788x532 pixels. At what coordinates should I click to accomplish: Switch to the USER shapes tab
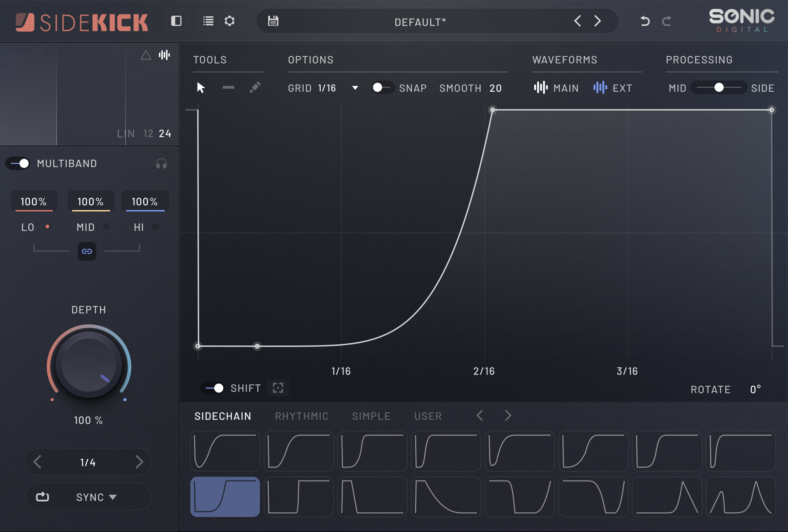[428, 416]
